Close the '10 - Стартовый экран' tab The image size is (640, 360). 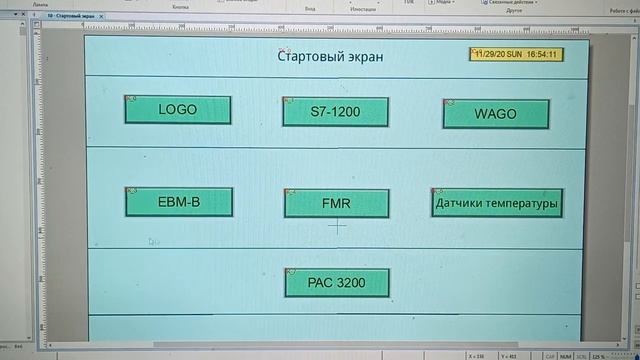101,16
